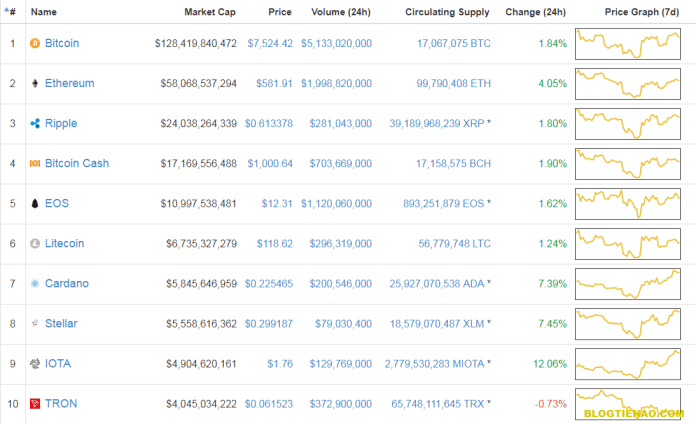Open EOS 7-day price graph thumbnail

(628, 204)
